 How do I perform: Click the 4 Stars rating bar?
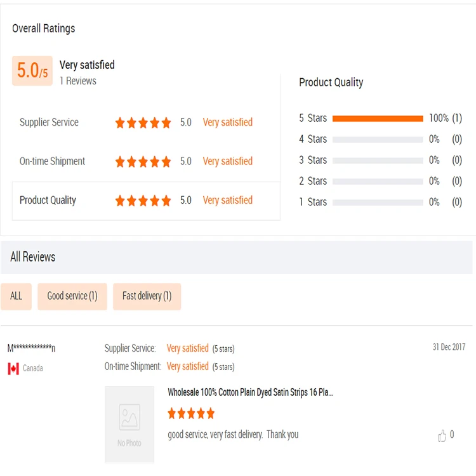[x=378, y=140]
